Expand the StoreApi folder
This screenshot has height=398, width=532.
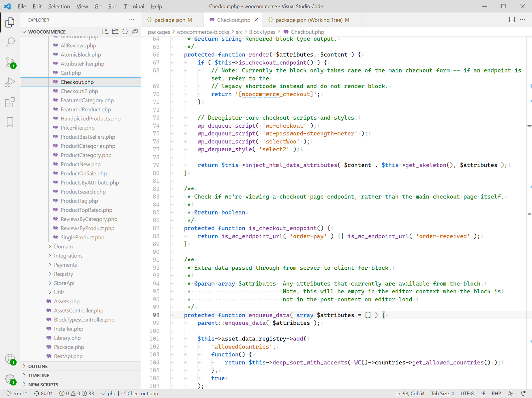(64, 283)
